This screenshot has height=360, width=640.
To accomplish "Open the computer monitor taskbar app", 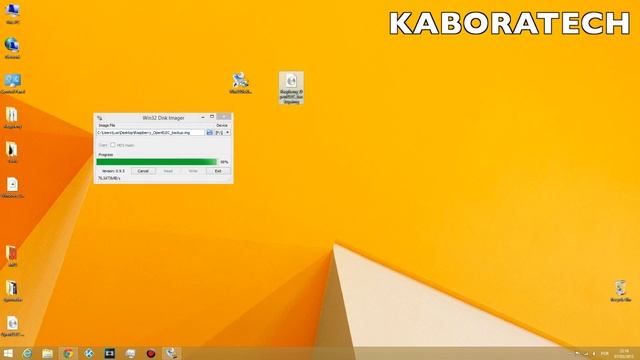I will point(130,353).
